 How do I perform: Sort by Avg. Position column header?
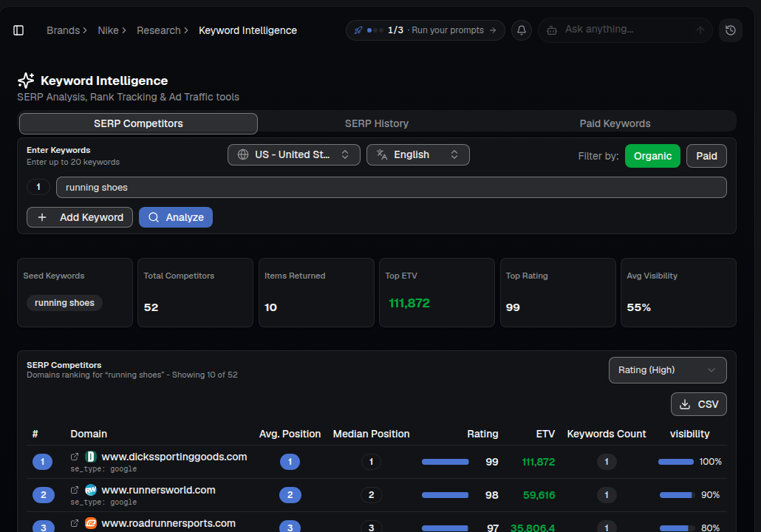290,434
